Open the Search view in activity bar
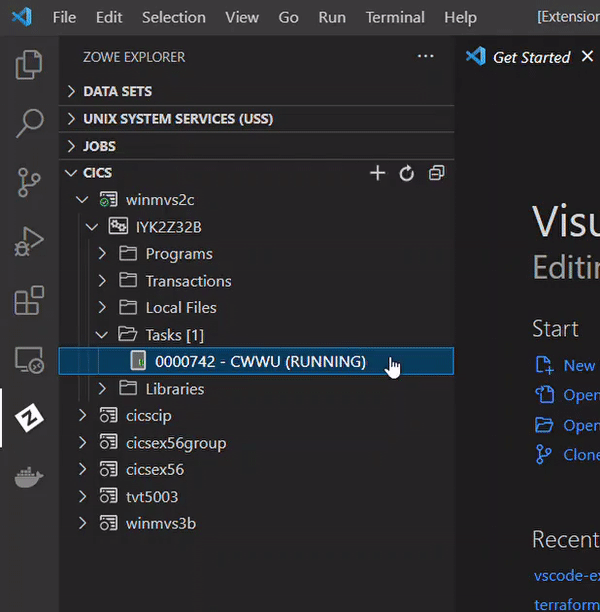The image size is (600, 612). pos(30,123)
